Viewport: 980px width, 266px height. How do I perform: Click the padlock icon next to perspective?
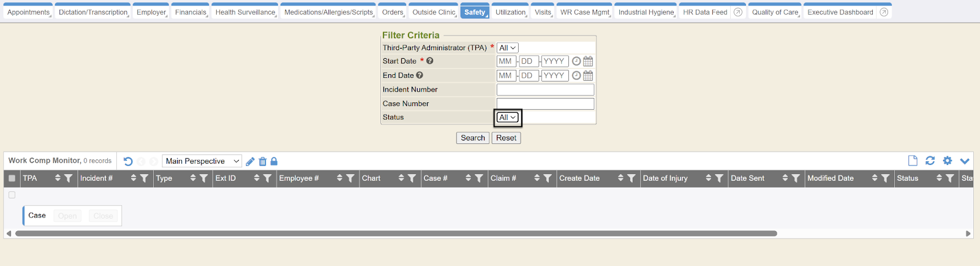click(274, 161)
